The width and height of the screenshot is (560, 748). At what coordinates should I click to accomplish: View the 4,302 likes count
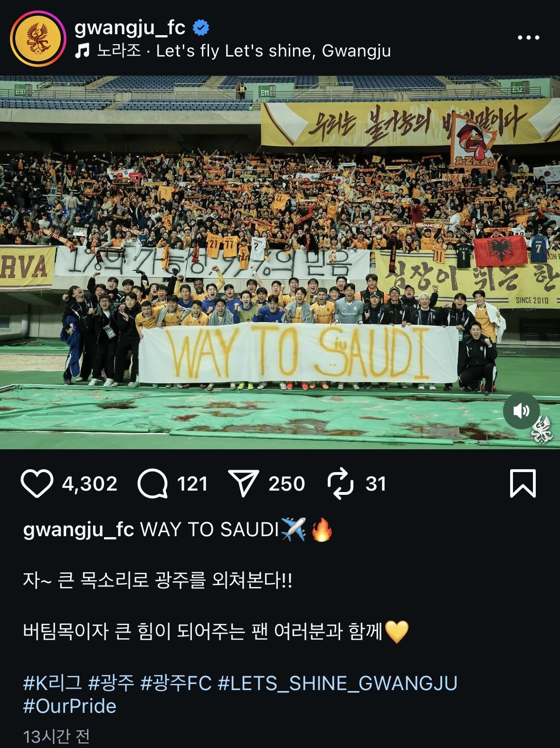pyautogui.click(x=89, y=484)
